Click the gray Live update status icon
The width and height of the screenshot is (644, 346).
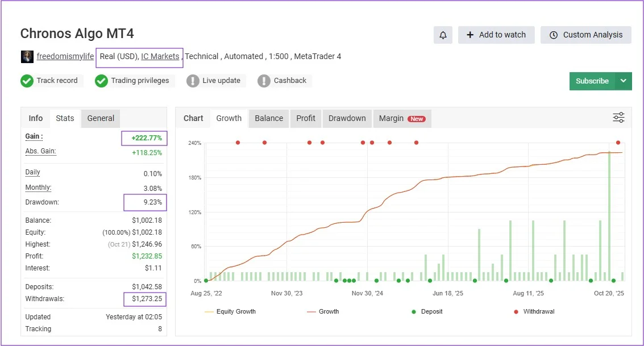(x=195, y=81)
